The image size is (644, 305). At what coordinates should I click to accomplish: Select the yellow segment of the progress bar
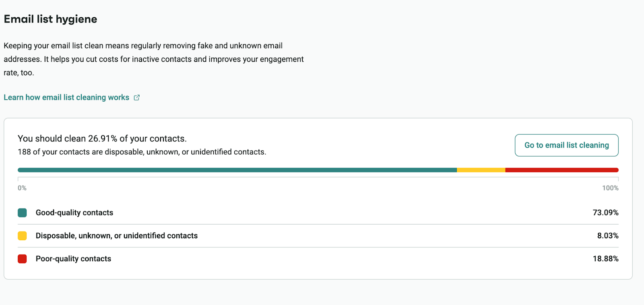pos(481,170)
